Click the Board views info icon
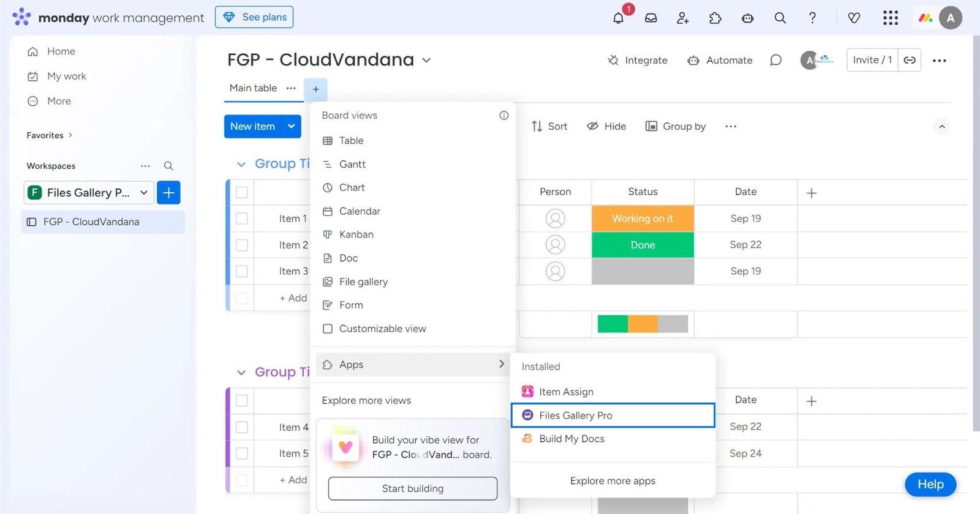980x514 pixels. [x=503, y=116]
